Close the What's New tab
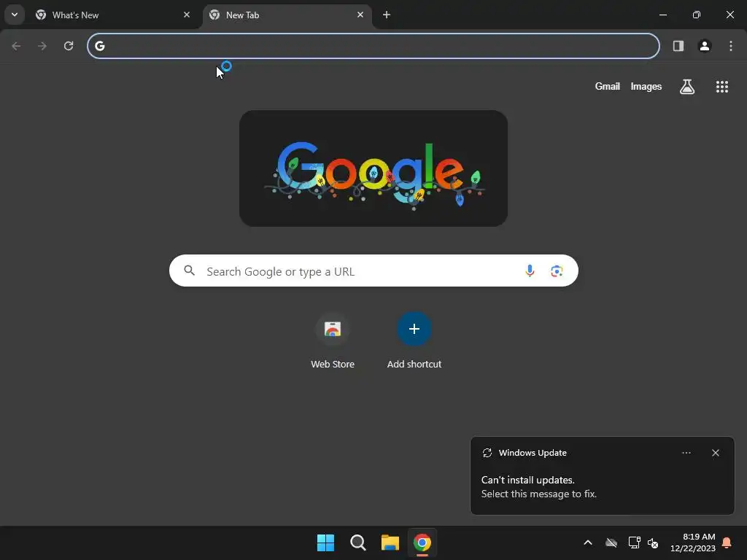Screen dimensions: 747x560 click(187, 15)
